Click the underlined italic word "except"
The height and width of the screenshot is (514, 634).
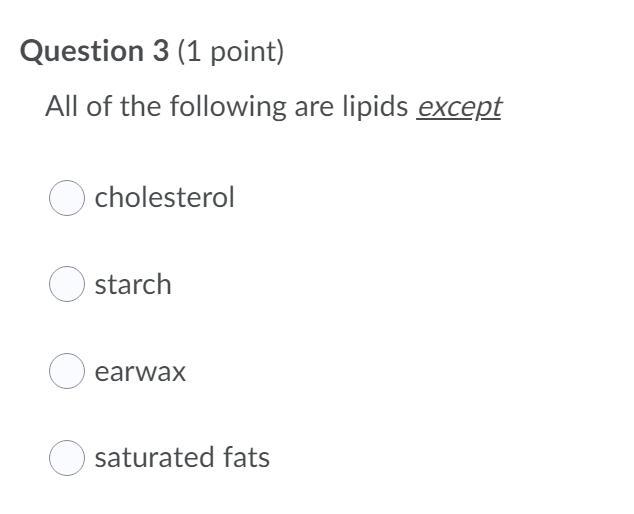[x=459, y=108]
